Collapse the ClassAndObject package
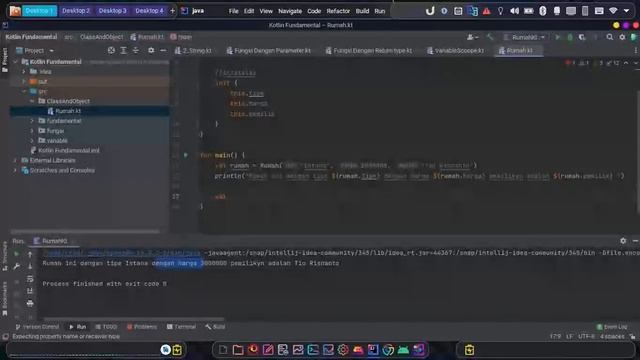 [x=32, y=101]
